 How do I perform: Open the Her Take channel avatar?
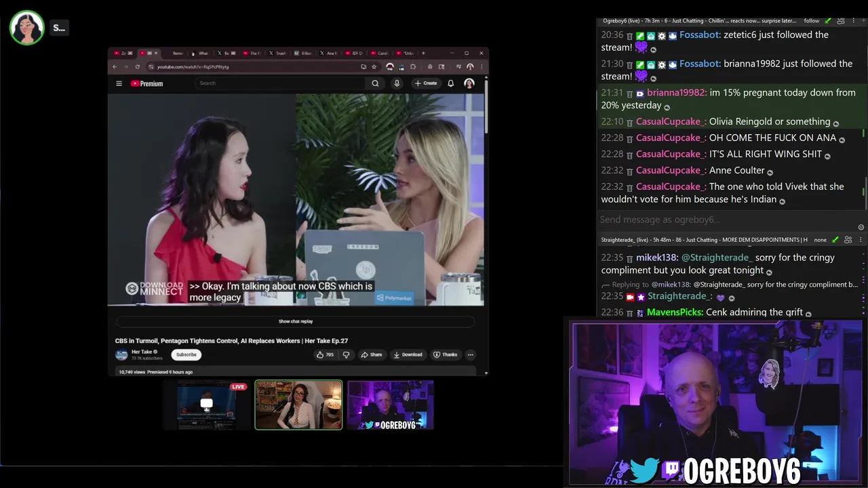point(121,354)
